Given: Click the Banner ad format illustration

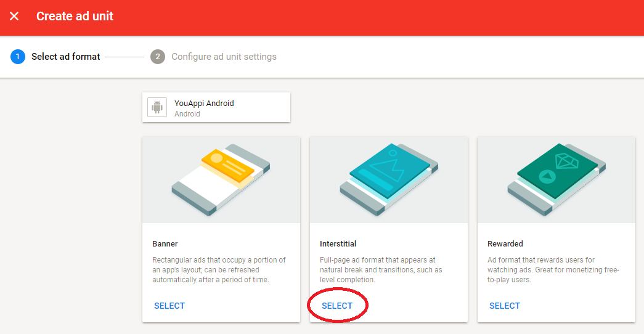Looking at the screenshot, I should pyautogui.click(x=221, y=179).
